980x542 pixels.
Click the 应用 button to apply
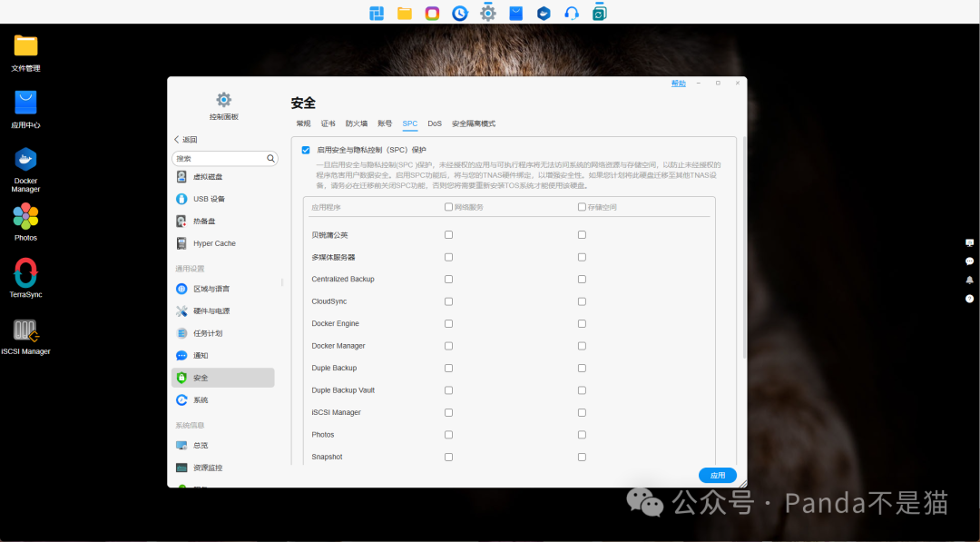[717, 475]
